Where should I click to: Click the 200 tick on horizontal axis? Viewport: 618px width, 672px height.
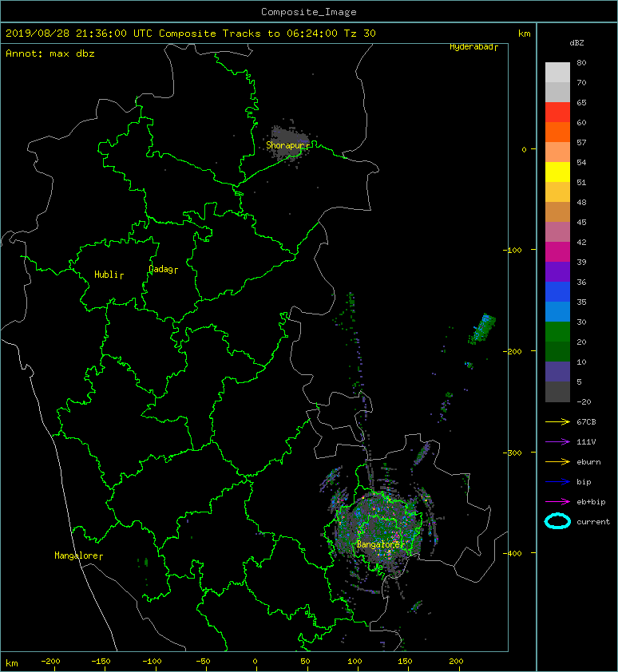(x=456, y=662)
